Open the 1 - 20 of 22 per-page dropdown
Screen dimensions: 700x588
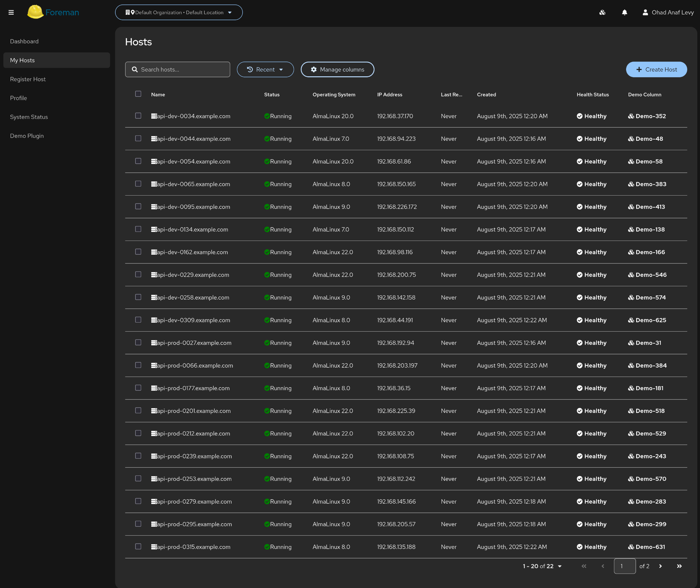tap(542, 566)
